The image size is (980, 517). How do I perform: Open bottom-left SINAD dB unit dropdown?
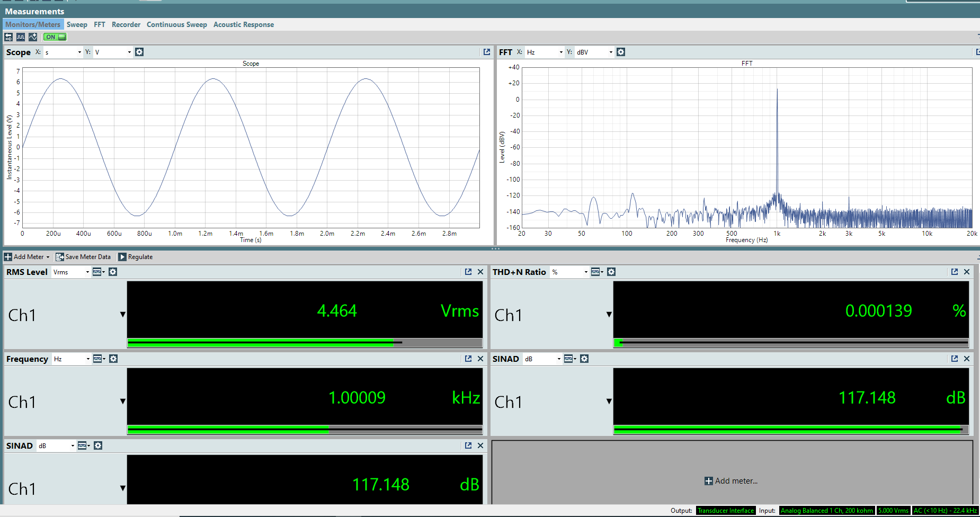(56, 445)
